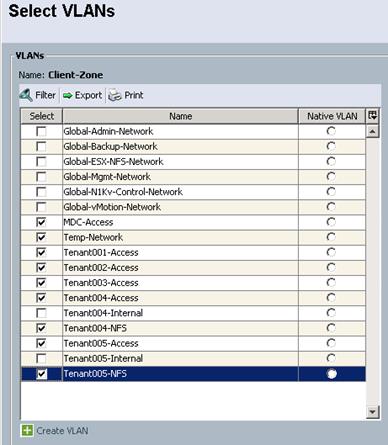Image resolution: width=388 pixels, height=445 pixels.
Task: Enable the Tenant005-Internal checkbox
Action: coord(41,359)
